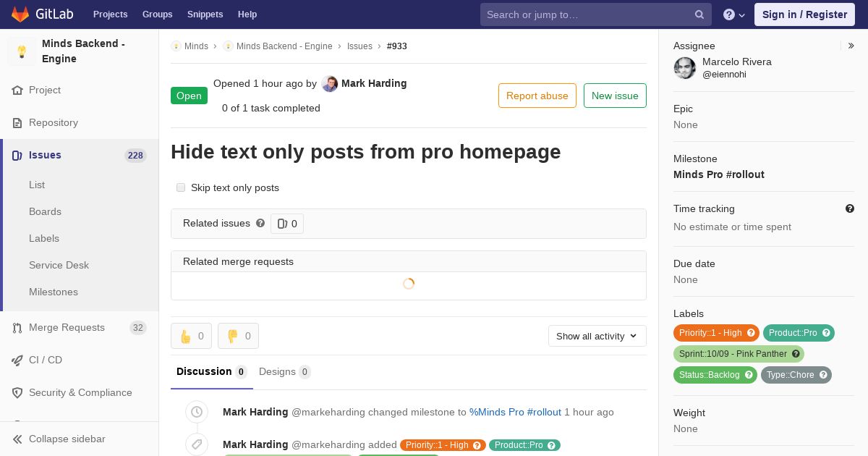Click the help icon on Type::Chore label

pyautogui.click(x=823, y=375)
